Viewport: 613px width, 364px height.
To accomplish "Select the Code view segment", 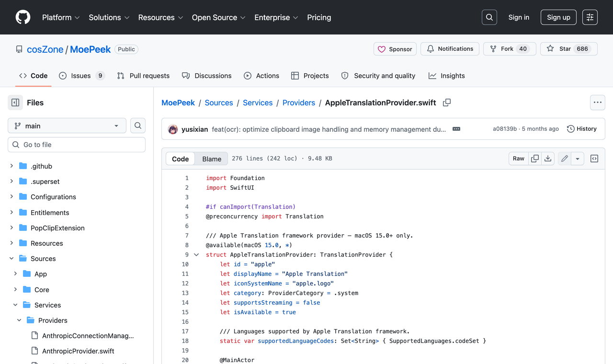I will [x=181, y=159].
